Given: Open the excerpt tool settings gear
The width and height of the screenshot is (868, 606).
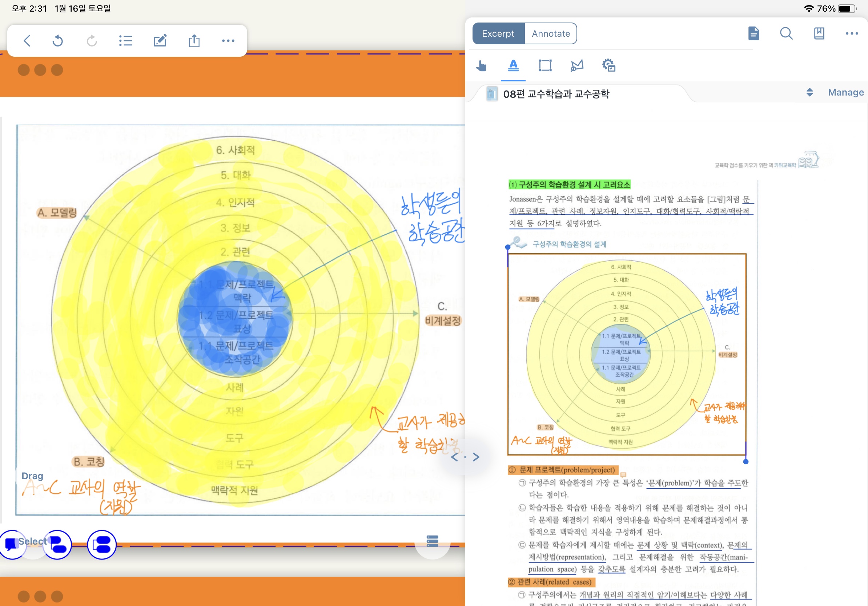Looking at the screenshot, I should 609,65.
